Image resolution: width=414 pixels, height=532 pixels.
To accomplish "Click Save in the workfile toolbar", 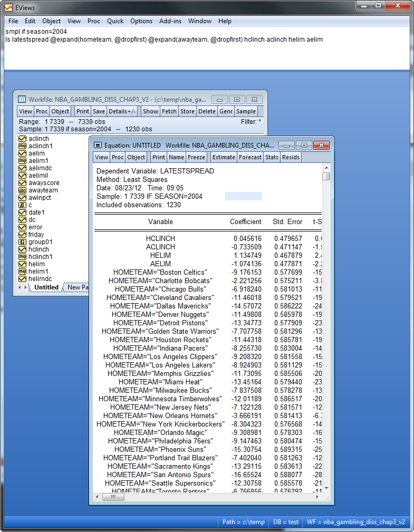I will (x=99, y=111).
